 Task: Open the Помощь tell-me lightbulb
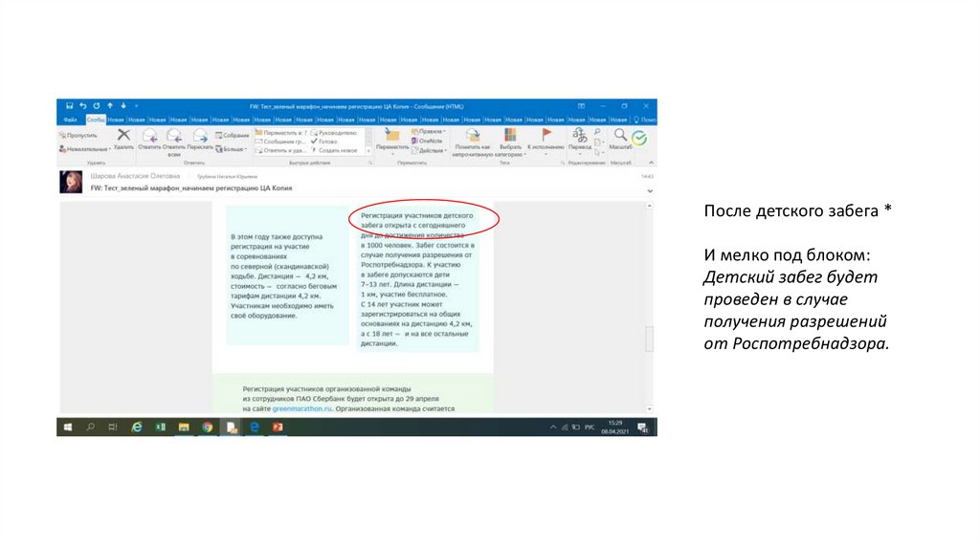pos(645,120)
